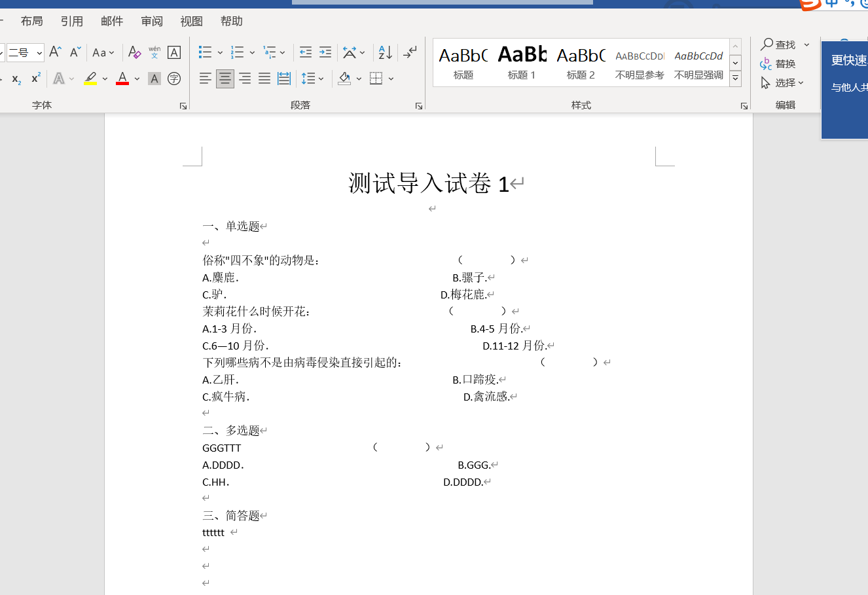Align text to the left
This screenshot has height=595, width=868.
coord(206,79)
